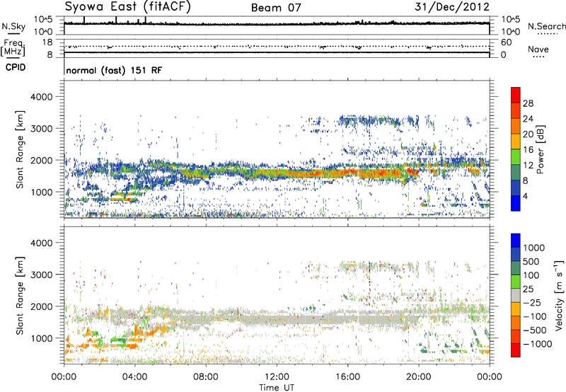Click the 'N.Search' legend label

[546, 26]
